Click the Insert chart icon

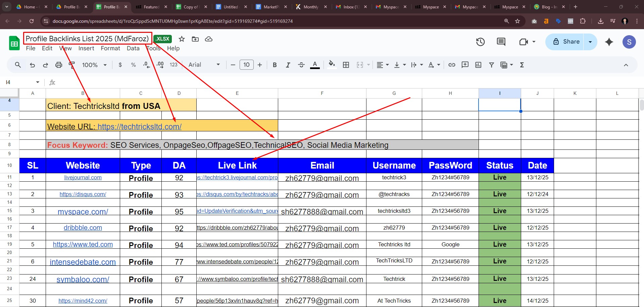tap(478, 65)
